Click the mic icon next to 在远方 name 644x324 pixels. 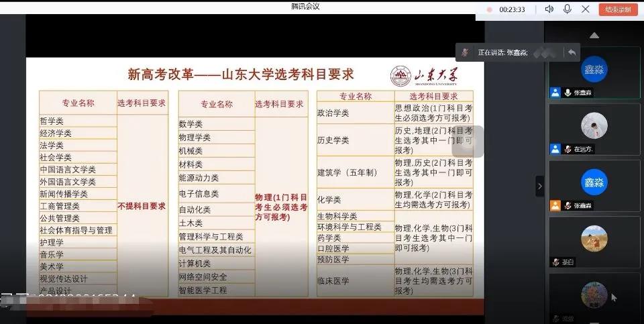(568, 149)
